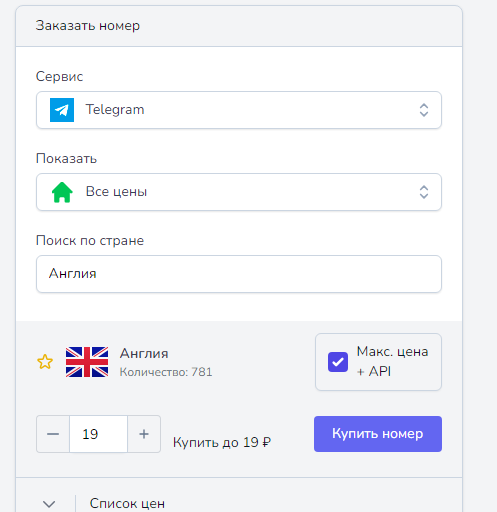Decrease max price with minus button
This screenshot has height=512, width=497.
(x=53, y=434)
